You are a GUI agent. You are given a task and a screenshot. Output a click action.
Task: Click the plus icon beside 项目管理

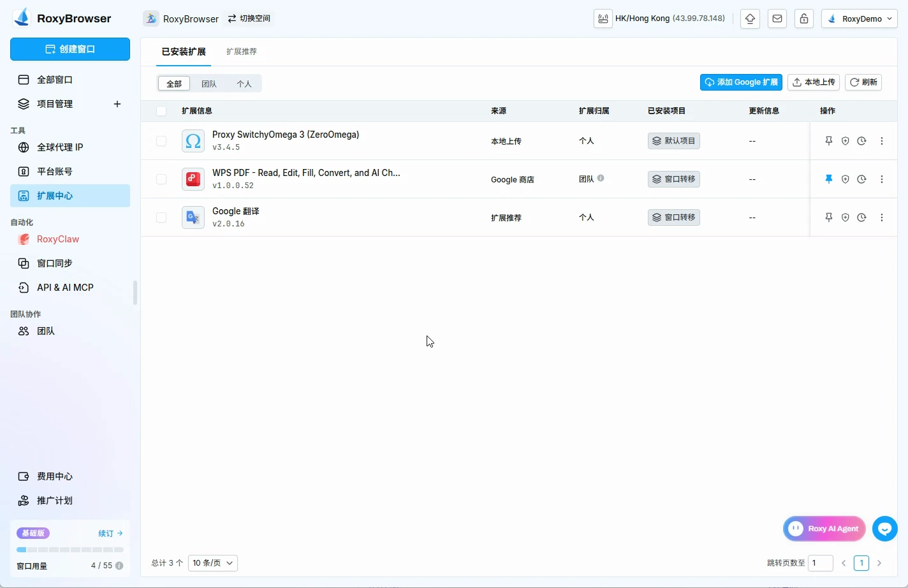[117, 104]
